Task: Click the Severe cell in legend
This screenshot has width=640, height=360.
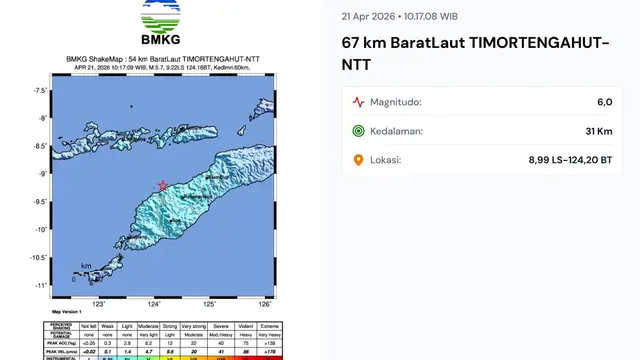Action: pyautogui.click(x=221, y=326)
